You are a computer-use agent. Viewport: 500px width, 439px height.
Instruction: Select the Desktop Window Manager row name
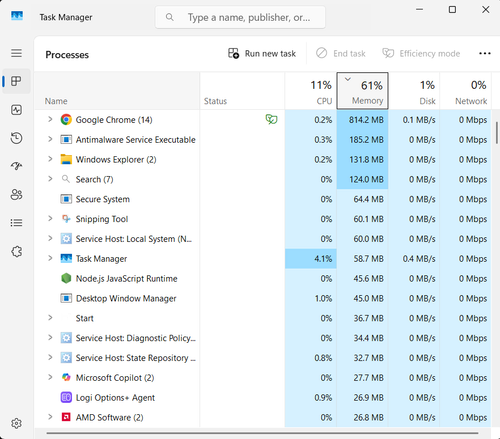(x=126, y=298)
